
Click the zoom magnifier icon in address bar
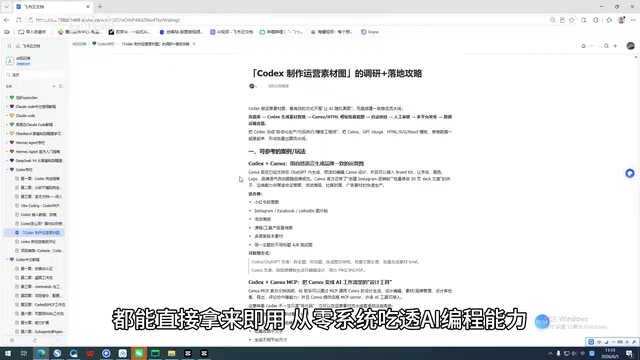552,20
